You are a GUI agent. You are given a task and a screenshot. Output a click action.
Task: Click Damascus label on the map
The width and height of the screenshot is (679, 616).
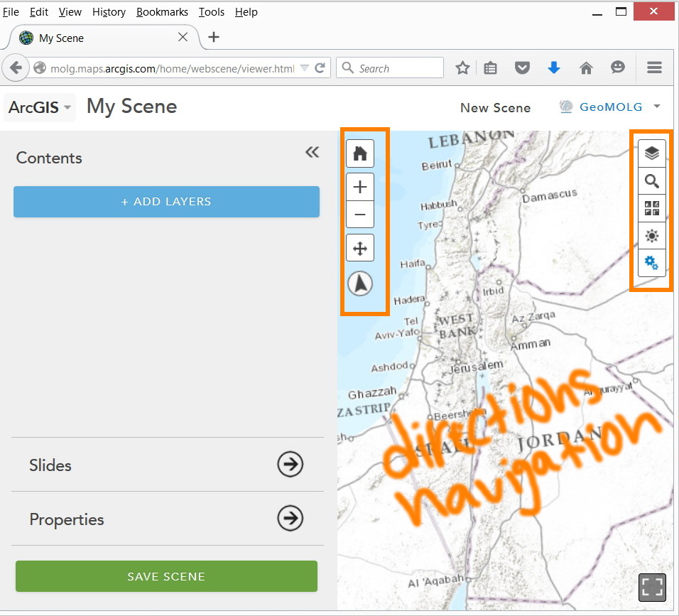click(549, 195)
